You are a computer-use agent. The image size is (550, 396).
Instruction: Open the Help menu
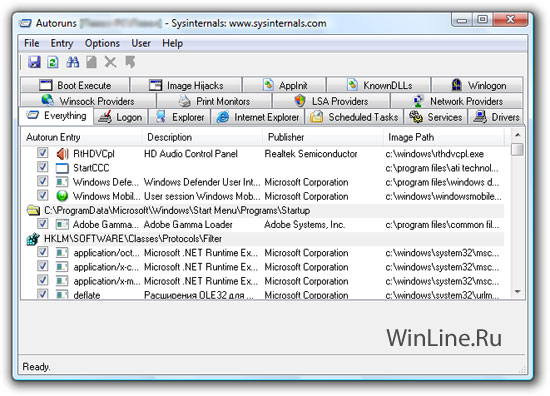coord(172,43)
